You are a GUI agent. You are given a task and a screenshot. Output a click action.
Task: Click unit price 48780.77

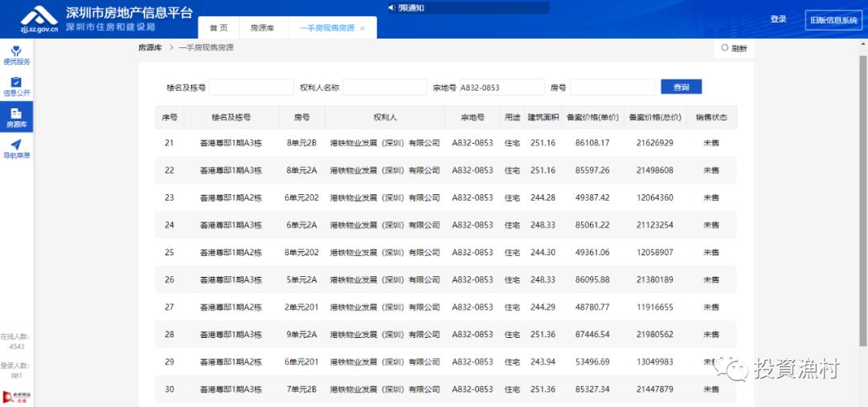coord(592,307)
